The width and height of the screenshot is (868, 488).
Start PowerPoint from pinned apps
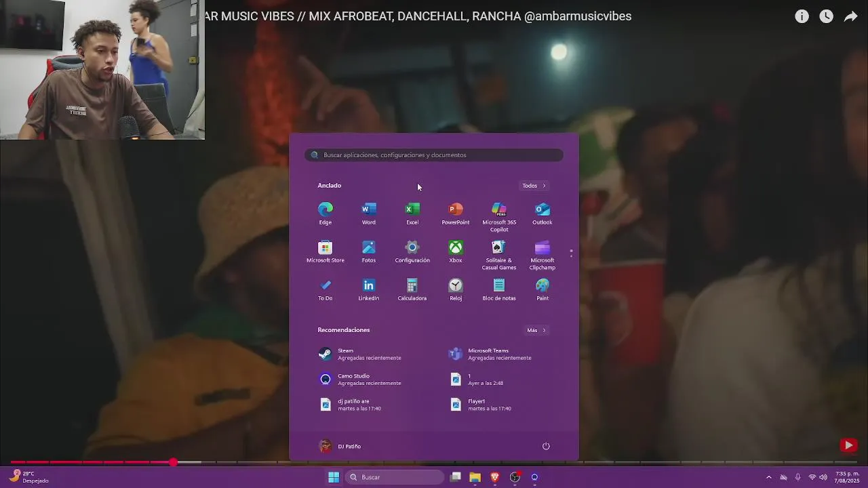[x=456, y=213]
